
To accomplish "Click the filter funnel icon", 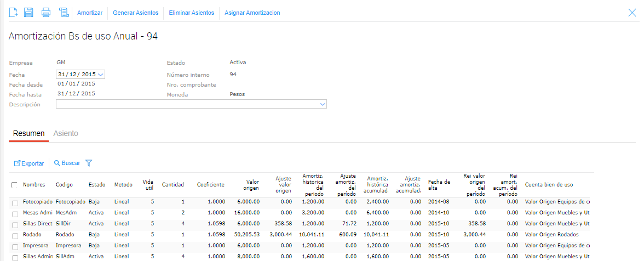I will click(89, 163).
